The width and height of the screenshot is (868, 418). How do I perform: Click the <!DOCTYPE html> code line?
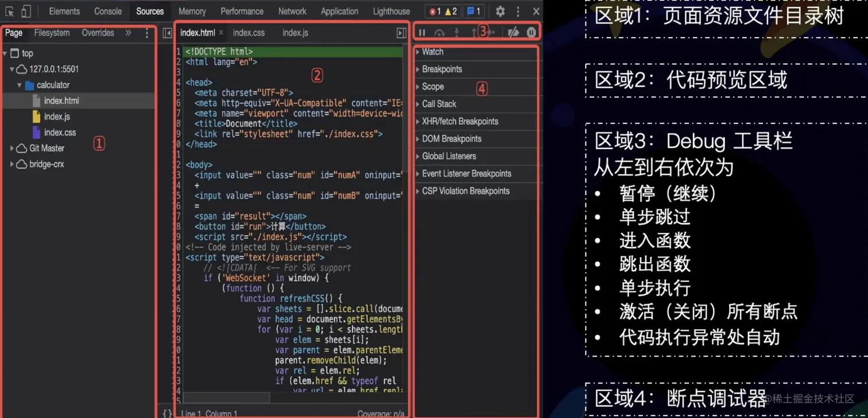tap(293, 52)
